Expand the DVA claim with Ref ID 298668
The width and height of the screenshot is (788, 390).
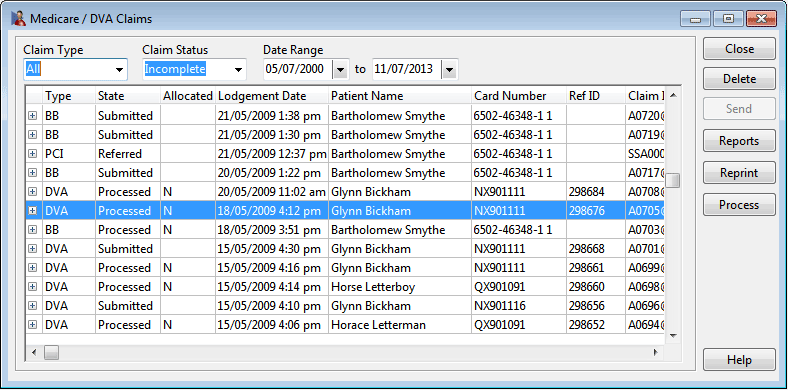pos(33,249)
